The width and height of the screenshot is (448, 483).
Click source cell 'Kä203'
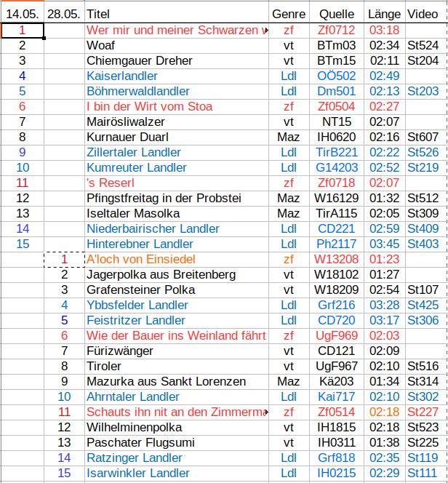pyautogui.click(x=337, y=381)
